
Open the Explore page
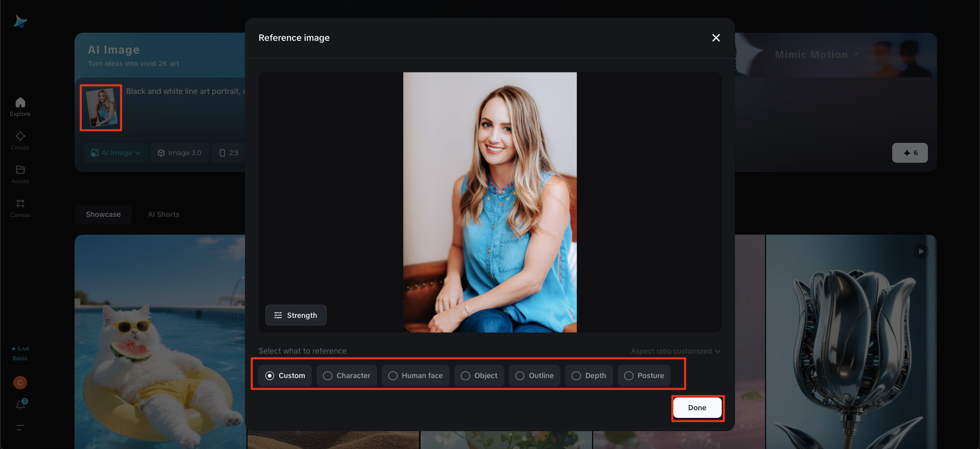point(20,107)
